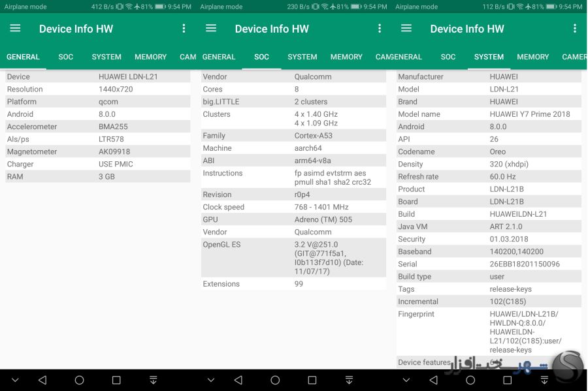Viewport: 588px width, 391px height.
Task: Tap the Resolution value '1440x720'
Action: pos(116,89)
